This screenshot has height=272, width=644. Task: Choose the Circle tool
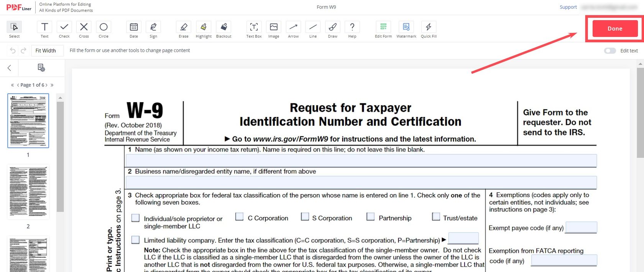pos(103,30)
